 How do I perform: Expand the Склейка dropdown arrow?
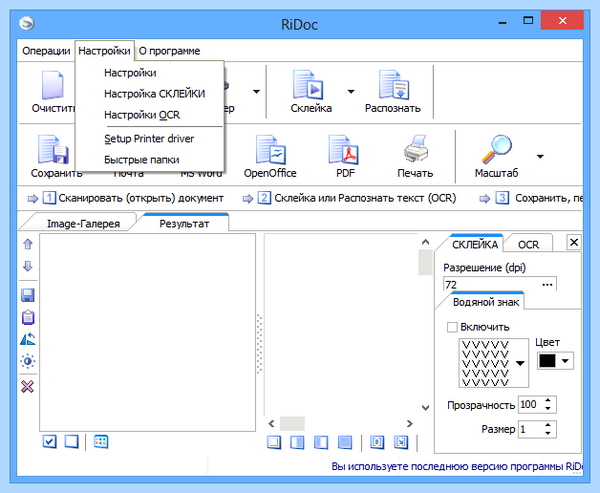tap(351, 91)
